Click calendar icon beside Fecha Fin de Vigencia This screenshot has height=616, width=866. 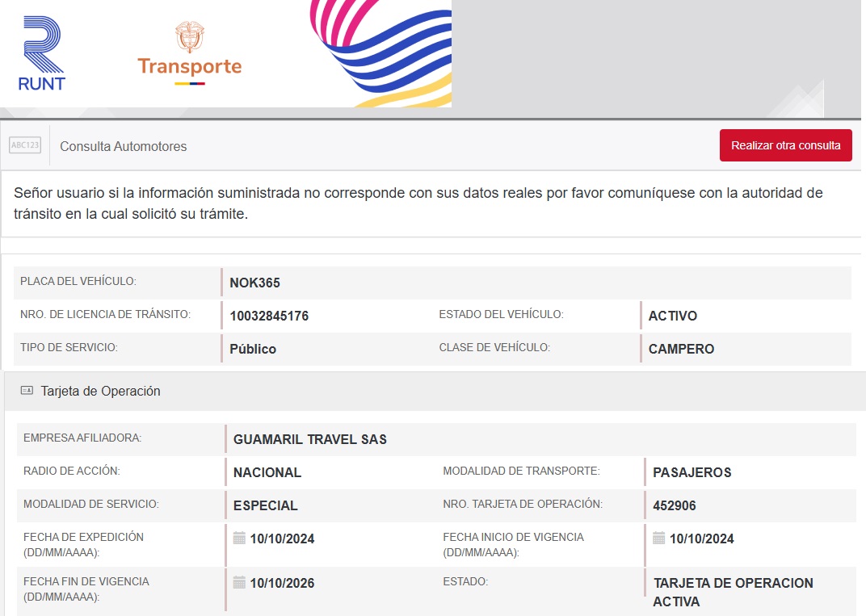click(x=239, y=583)
